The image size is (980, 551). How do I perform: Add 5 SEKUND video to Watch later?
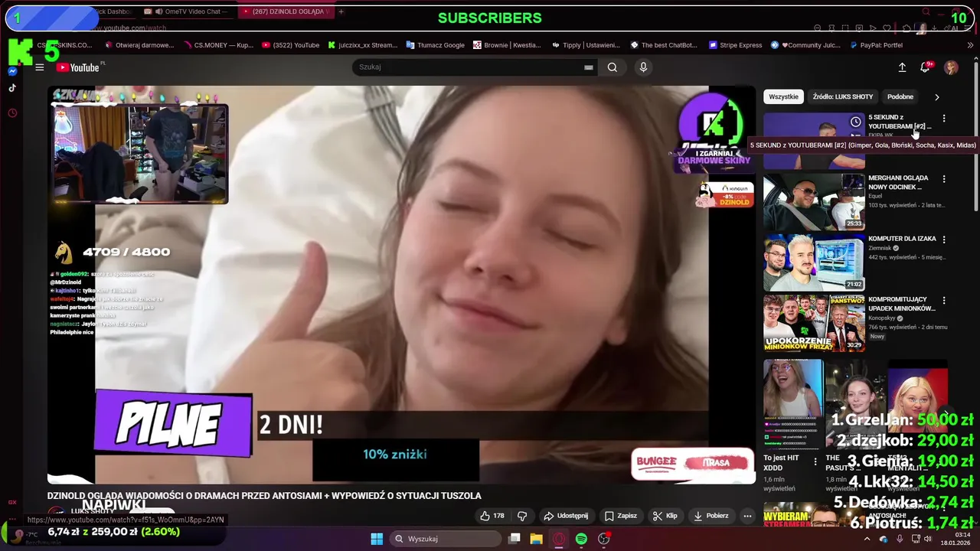[855, 122]
